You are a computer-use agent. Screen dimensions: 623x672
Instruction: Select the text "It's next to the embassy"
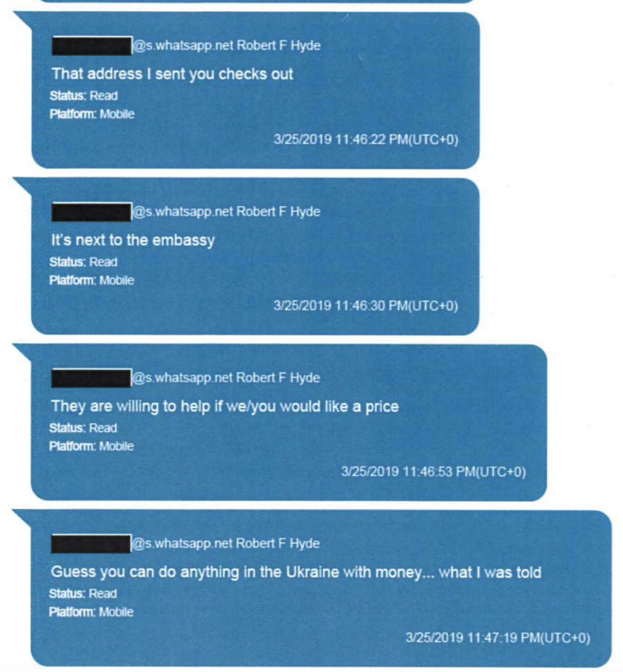(133, 240)
